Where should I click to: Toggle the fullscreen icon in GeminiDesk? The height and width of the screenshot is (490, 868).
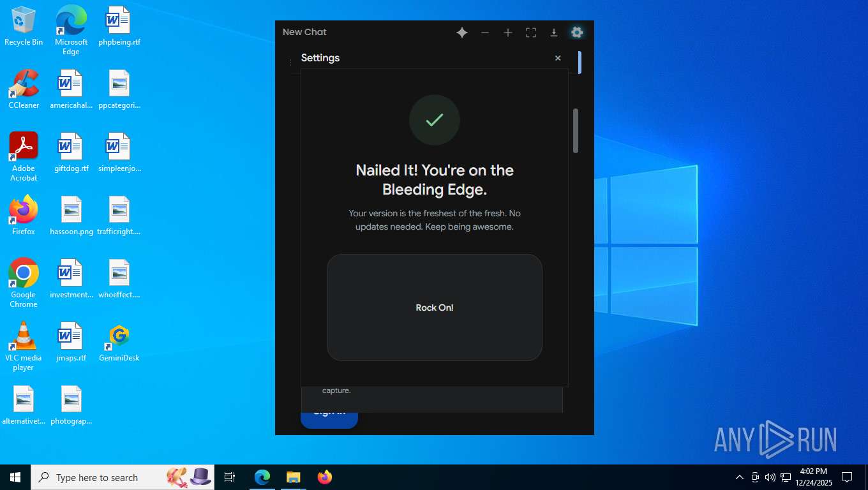tap(531, 33)
